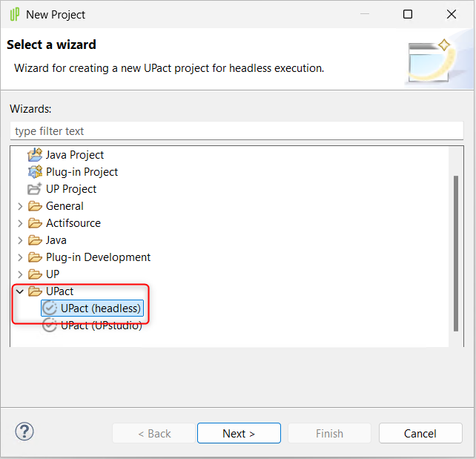Click the Plug-in Project wizard icon
Viewport: 476px width, 459px height.
(35, 172)
